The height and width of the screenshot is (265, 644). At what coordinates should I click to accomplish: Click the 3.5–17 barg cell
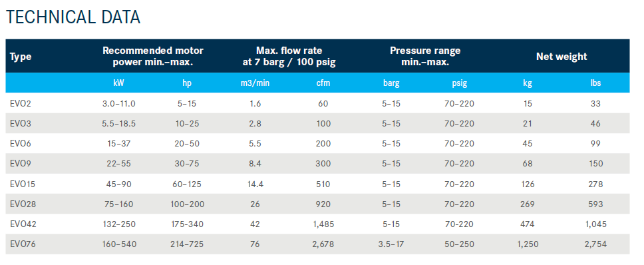(x=391, y=244)
